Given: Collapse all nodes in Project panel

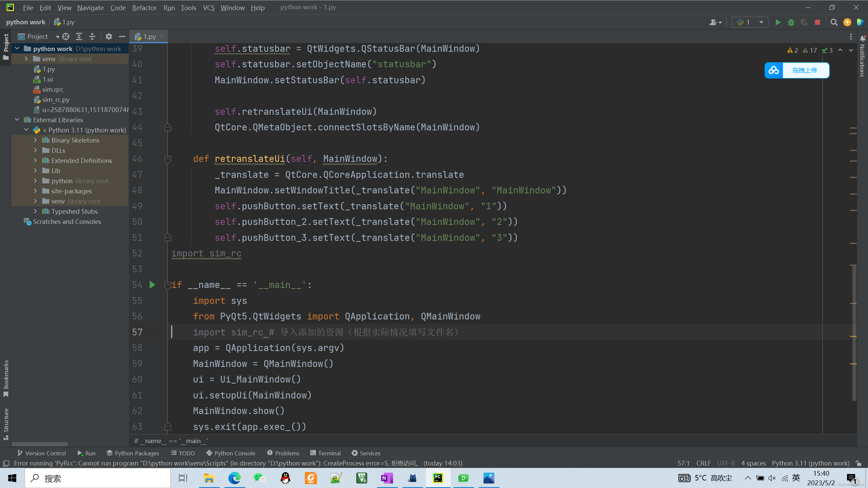Looking at the screenshot, I should pyautogui.click(x=92, y=36).
